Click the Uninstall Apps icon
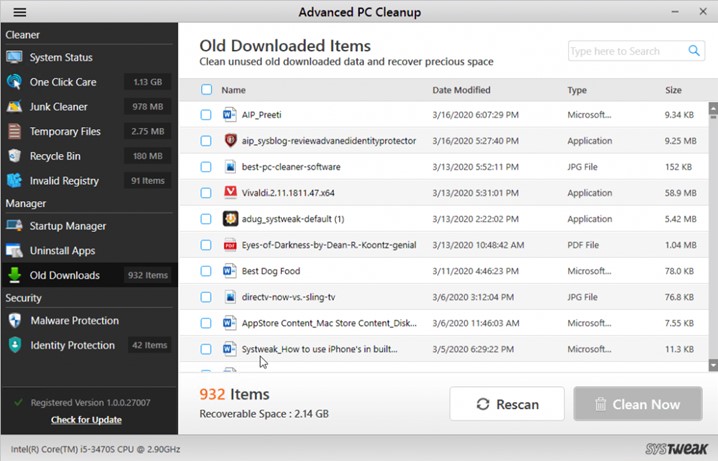The width and height of the screenshot is (718, 461). click(x=14, y=250)
